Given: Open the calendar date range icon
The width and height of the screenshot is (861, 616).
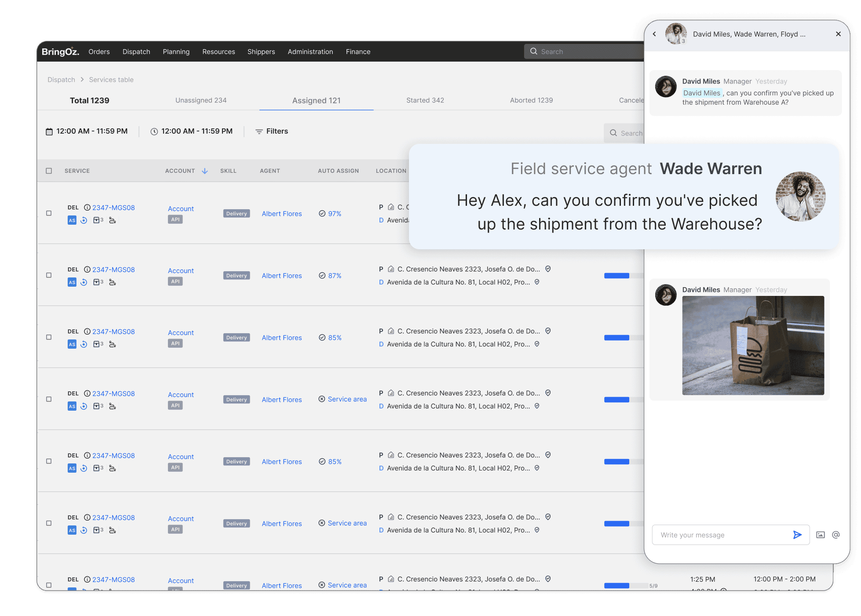Looking at the screenshot, I should [x=49, y=131].
